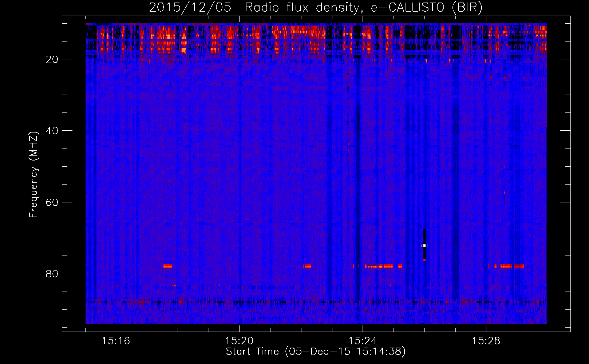Click the short red streak near 15:17
This screenshot has height=364, width=589.
tap(167, 266)
